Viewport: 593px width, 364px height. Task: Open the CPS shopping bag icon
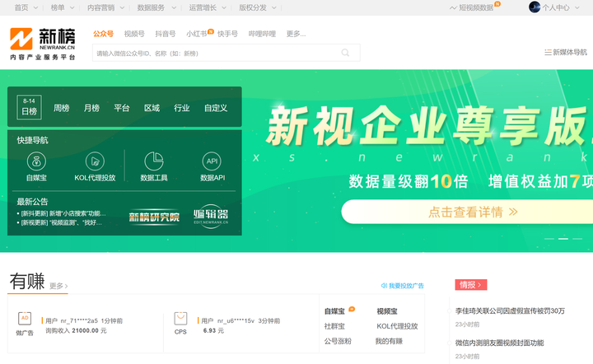[x=180, y=319]
